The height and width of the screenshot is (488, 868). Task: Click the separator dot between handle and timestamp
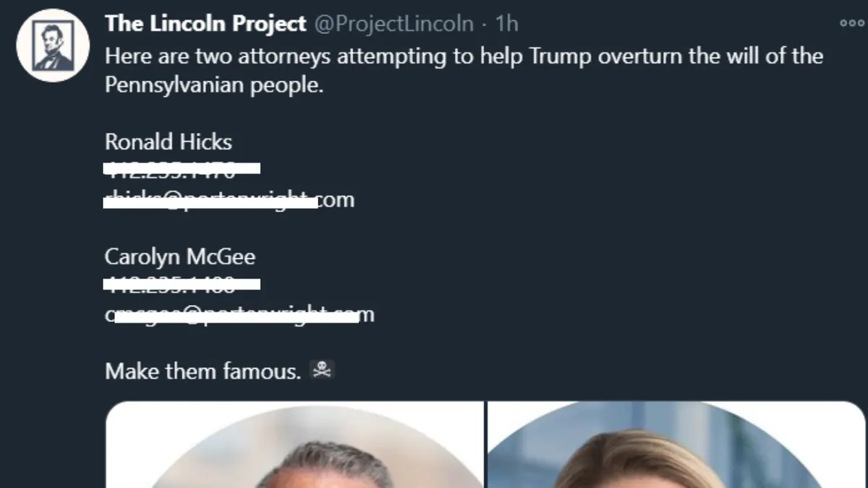(x=485, y=24)
